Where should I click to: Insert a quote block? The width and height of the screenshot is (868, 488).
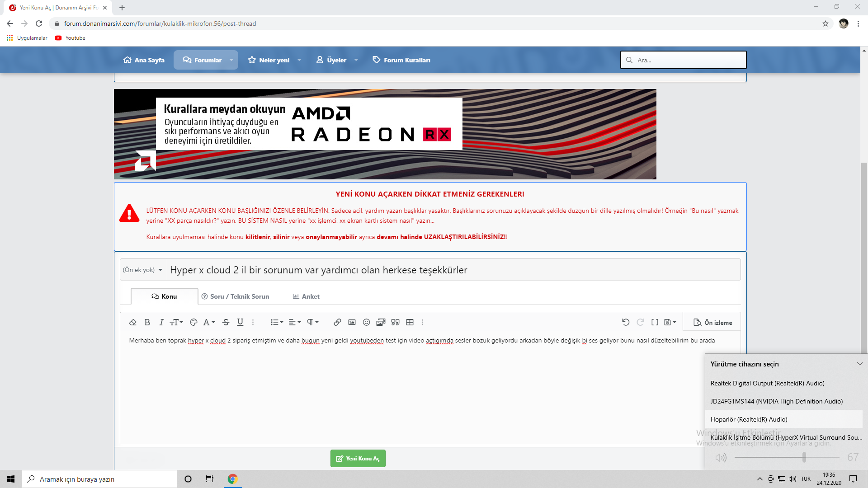(x=395, y=322)
